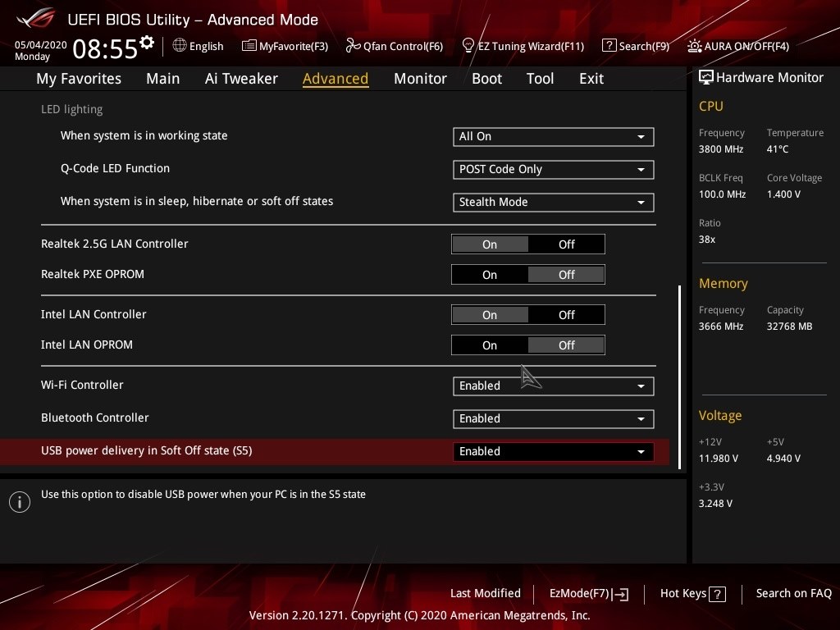Switch to Boot tab
The width and height of the screenshot is (840, 630).
point(486,79)
